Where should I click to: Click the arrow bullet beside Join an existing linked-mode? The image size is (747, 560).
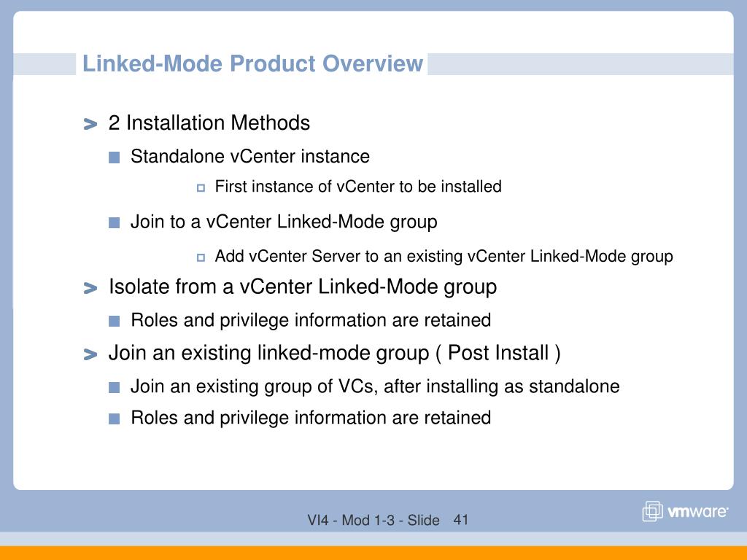[90, 354]
